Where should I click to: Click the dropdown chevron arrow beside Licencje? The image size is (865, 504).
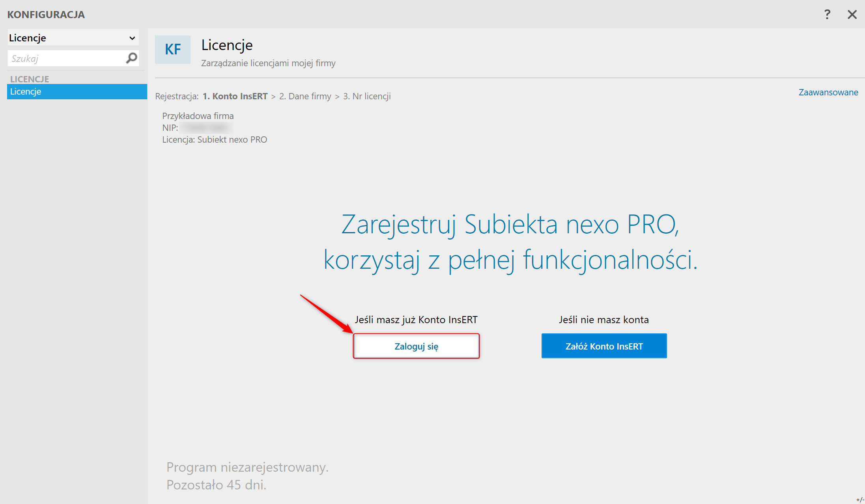click(x=132, y=38)
